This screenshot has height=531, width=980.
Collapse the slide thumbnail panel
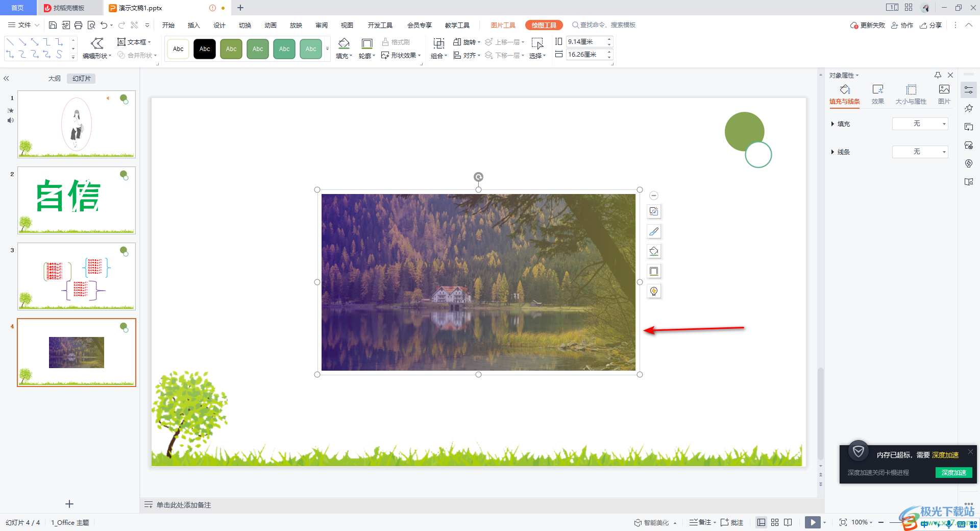pyautogui.click(x=6, y=79)
